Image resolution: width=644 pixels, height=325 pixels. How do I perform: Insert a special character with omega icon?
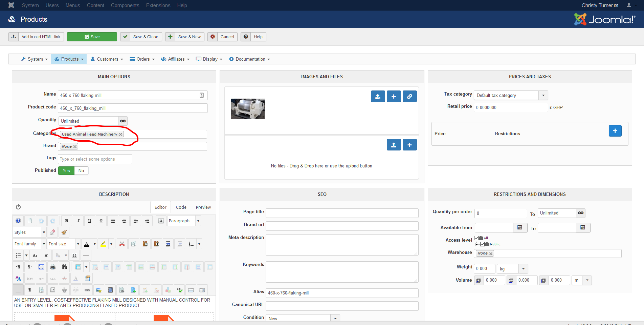[75, 256]
